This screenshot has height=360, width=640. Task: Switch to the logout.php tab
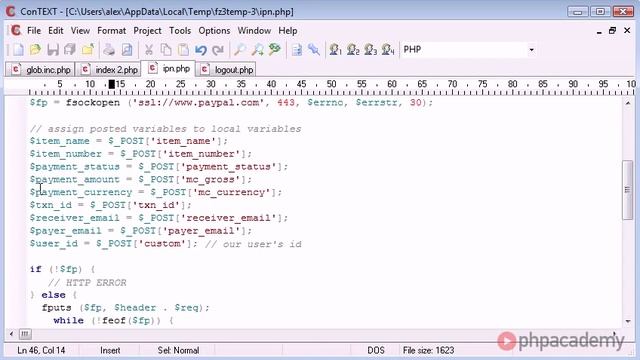[x=226, y=70]
